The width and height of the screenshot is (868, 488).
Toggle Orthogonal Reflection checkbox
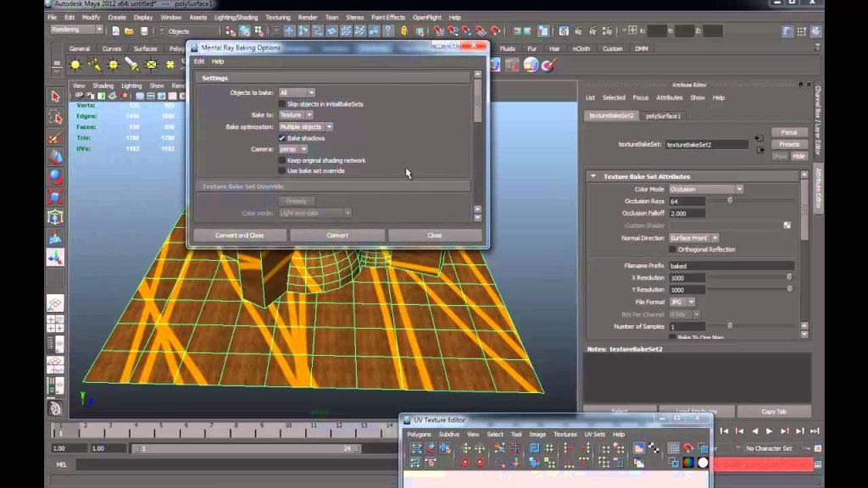click(672, 250)
